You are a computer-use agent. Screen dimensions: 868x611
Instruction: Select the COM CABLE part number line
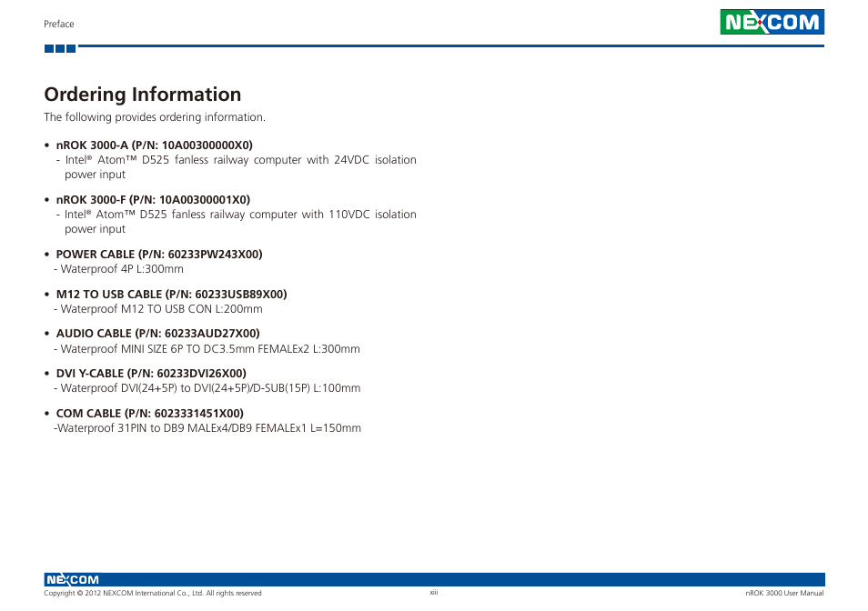click(x=150, y=414)
